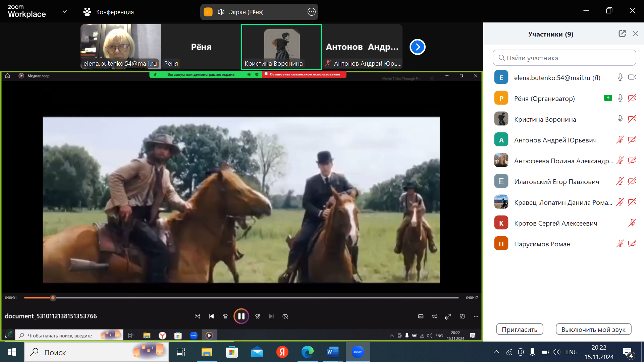Rewind 10 seconds in the media player
The width and height of the screenshot is (644, 362).
pyautogui.click(x=225, y=316)
